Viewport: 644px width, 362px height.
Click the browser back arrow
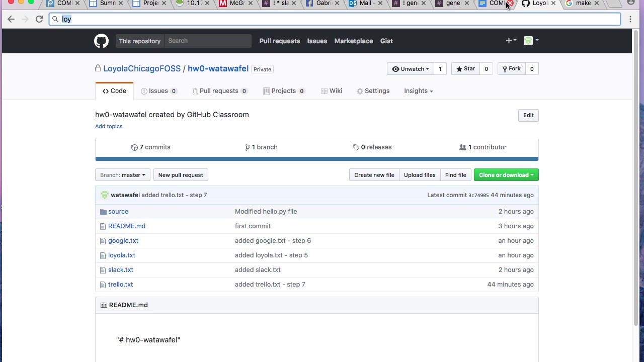(11, 19)
